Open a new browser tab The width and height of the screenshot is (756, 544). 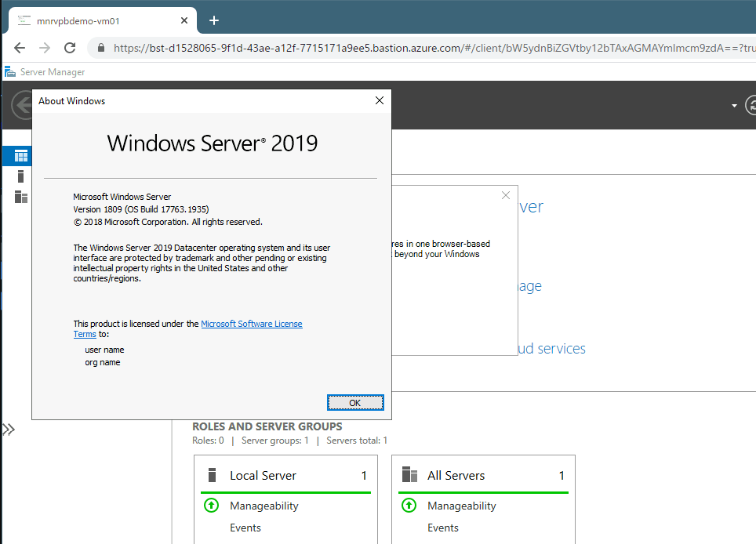pyautogui.click(x=214, y=20)
